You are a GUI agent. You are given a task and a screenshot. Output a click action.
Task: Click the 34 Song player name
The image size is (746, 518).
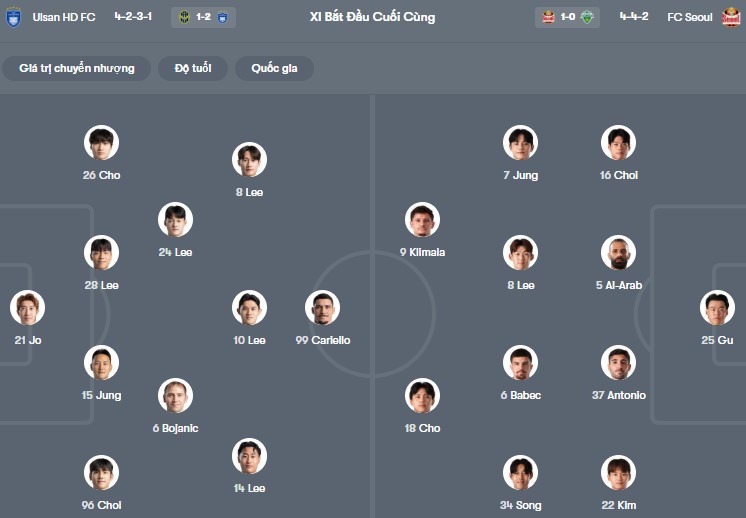pyautogui.click(x=520, y=505)
